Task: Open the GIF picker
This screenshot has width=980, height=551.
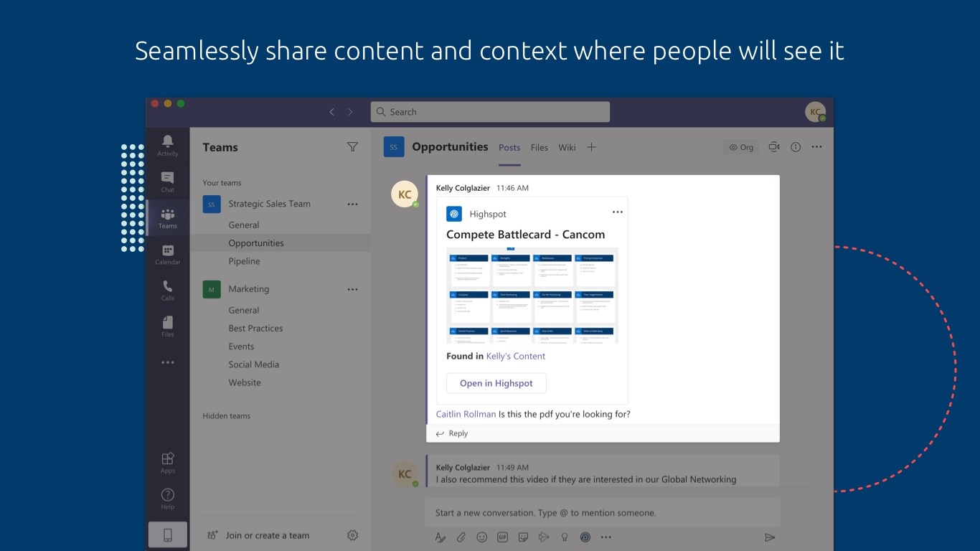Action: pyautogui.click(x=503, y=537)
